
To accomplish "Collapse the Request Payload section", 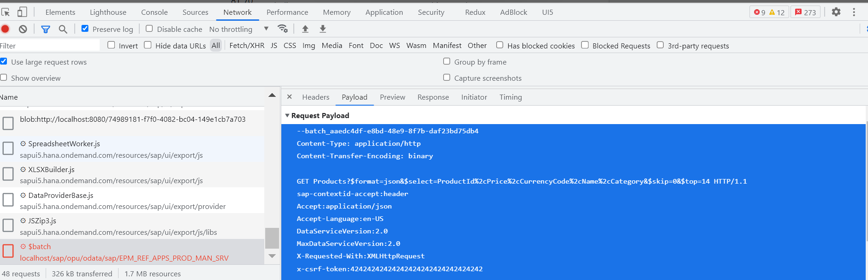I will (287, 115).
